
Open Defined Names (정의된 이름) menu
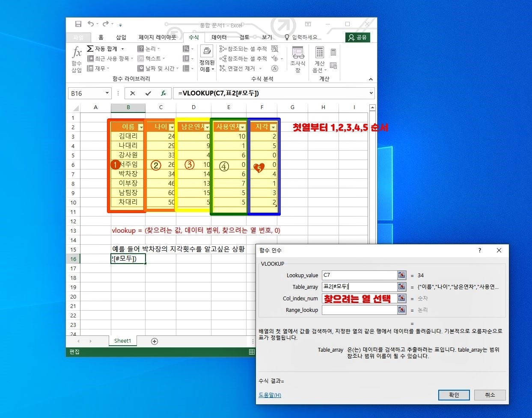pyautogui.click(x=207, y=59)
